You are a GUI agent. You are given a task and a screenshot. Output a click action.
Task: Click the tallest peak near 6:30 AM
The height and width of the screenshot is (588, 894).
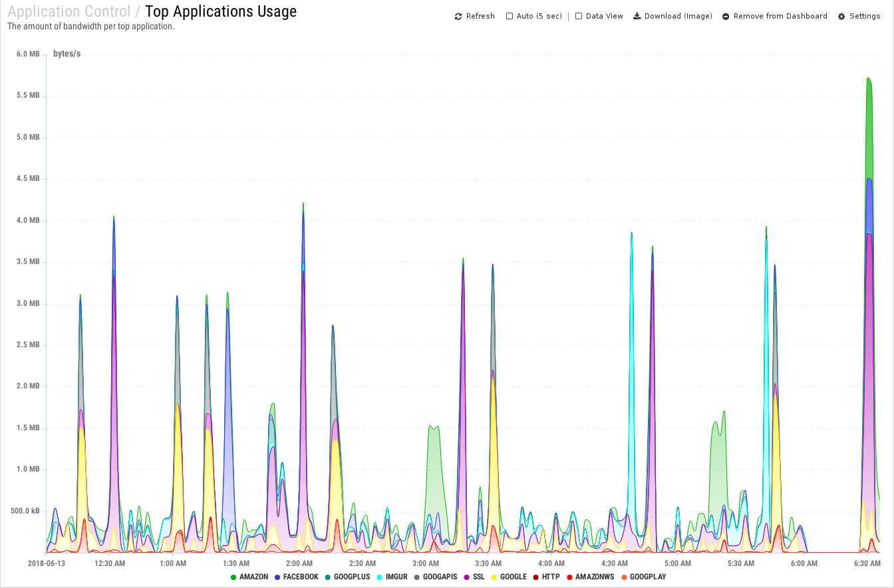(868, 78)
